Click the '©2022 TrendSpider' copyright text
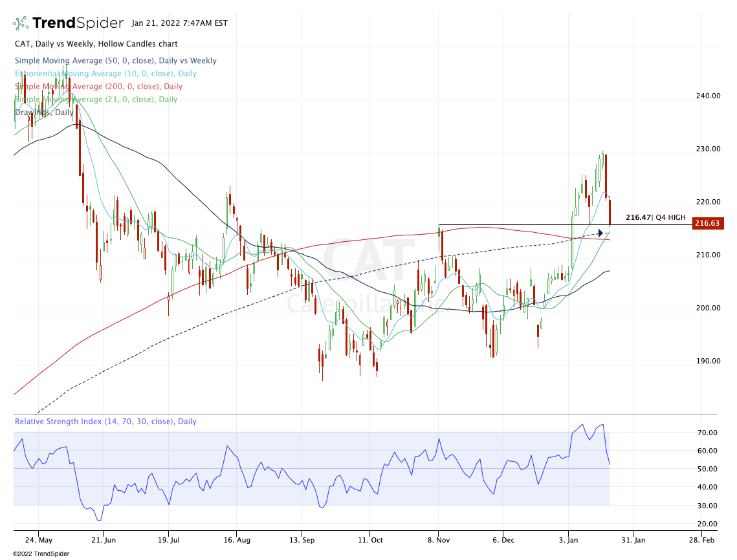Viewport: 737px width, 560px height. coord(41,554)
